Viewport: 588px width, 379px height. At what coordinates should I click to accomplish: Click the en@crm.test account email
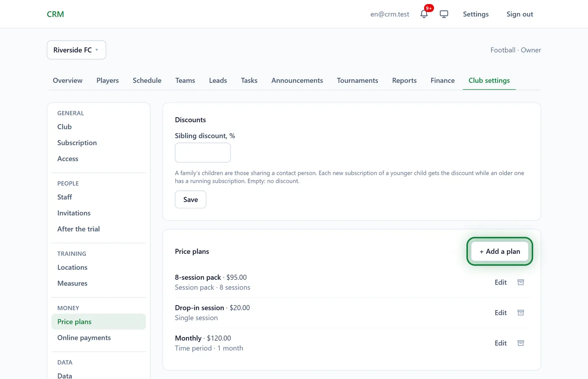(x=390, y=14)
